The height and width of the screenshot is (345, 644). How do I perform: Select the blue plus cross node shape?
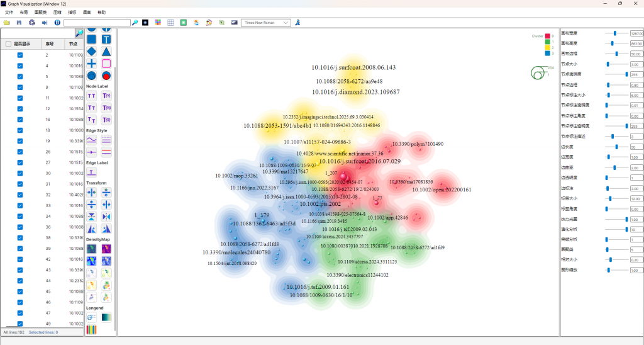[x=91, y=64]
